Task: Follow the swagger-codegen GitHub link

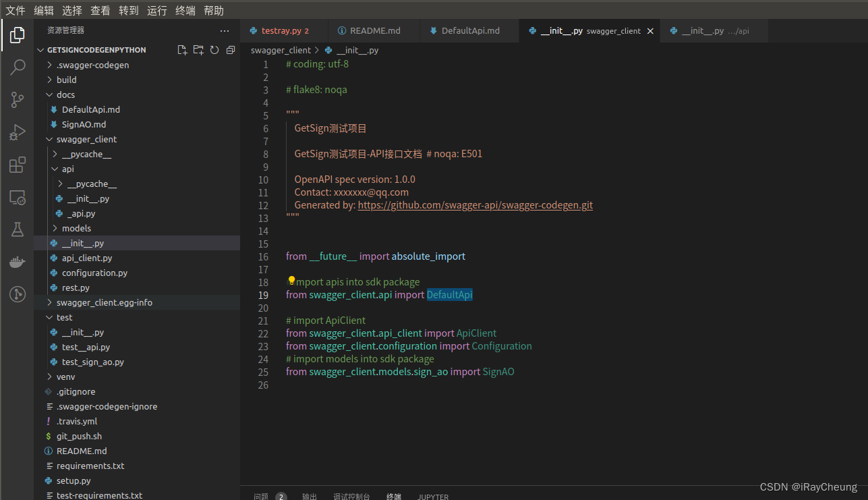Action: (x=475, y=205)
